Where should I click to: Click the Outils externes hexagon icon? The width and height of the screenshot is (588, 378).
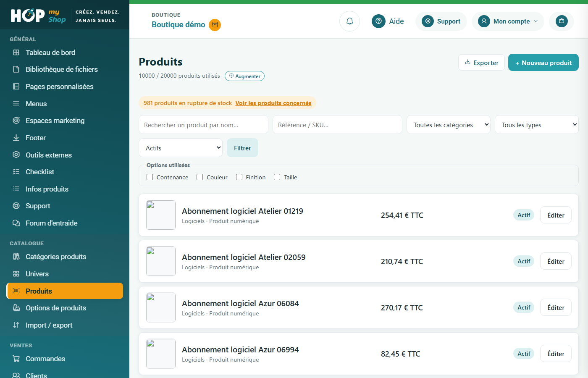click(x=16, y=155)
